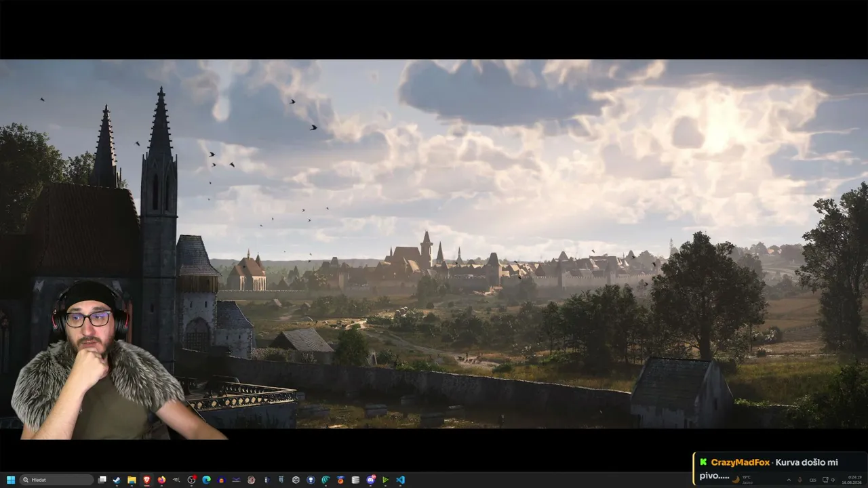
Task: Open Firefox from the taskbar
Action: click(x=161, y=480)
